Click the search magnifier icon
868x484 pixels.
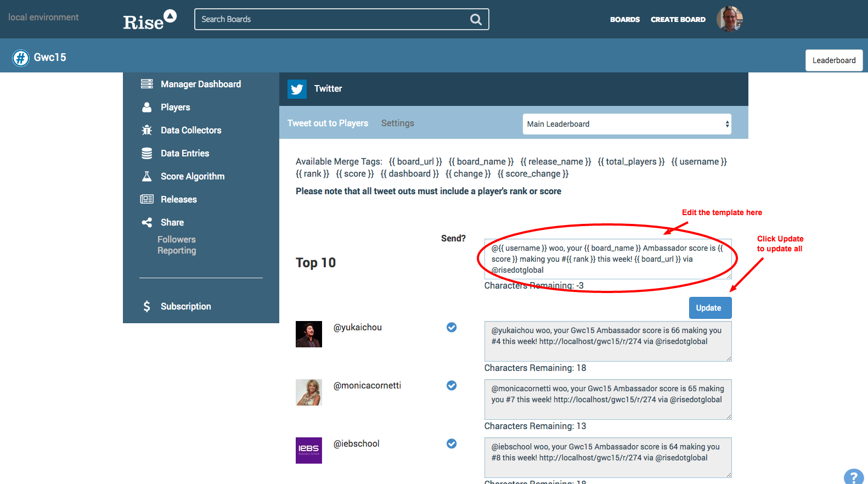(476, 19)
